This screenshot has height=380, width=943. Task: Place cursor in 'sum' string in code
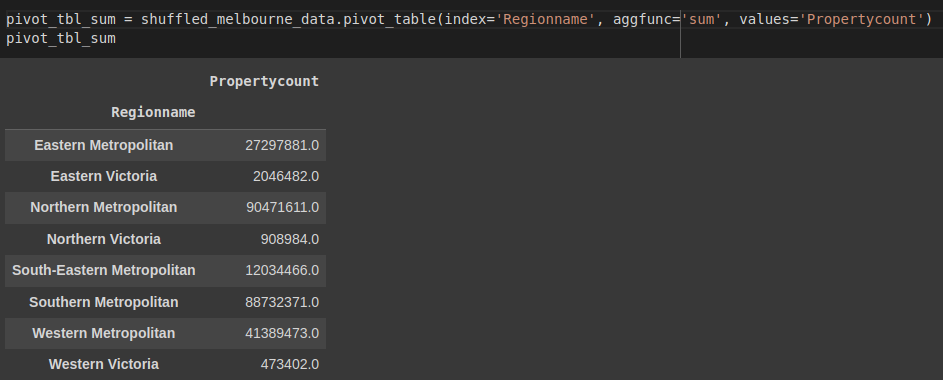coord(701,19)
